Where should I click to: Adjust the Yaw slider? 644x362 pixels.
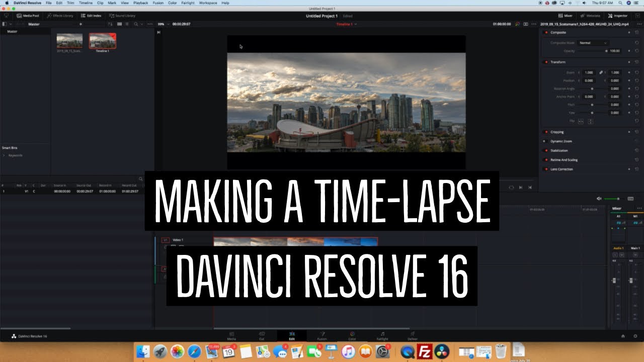click(x=592, y=113)
